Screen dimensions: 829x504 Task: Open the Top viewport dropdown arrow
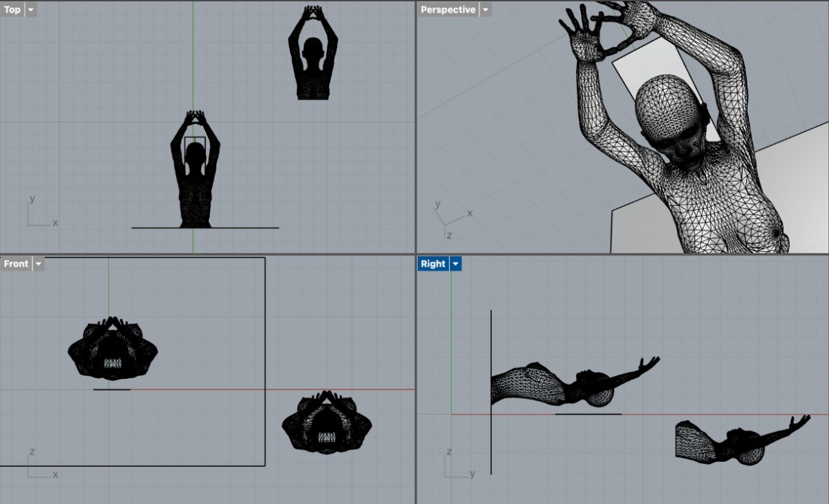pos(30,10)
